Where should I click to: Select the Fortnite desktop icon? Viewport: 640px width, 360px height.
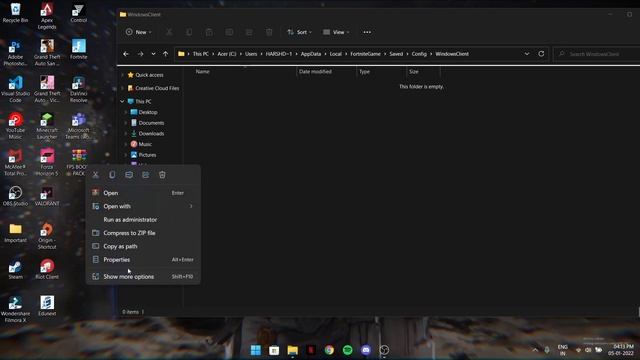pos(79,49)
